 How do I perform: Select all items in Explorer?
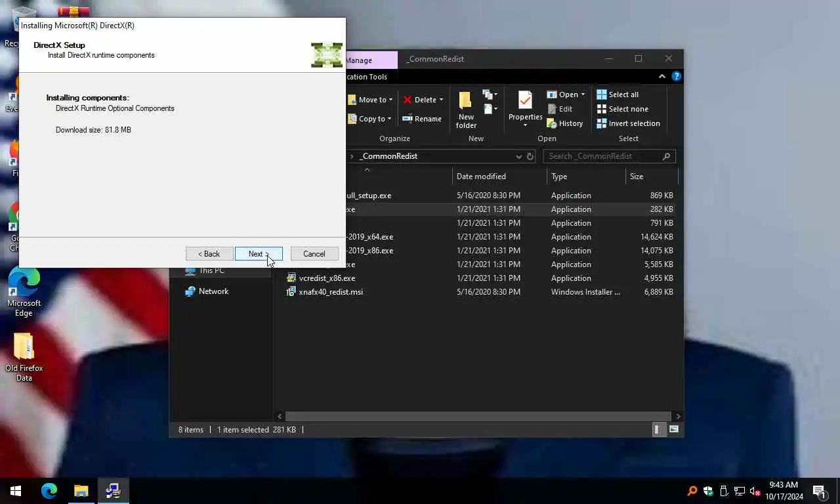tap(618, 94)
